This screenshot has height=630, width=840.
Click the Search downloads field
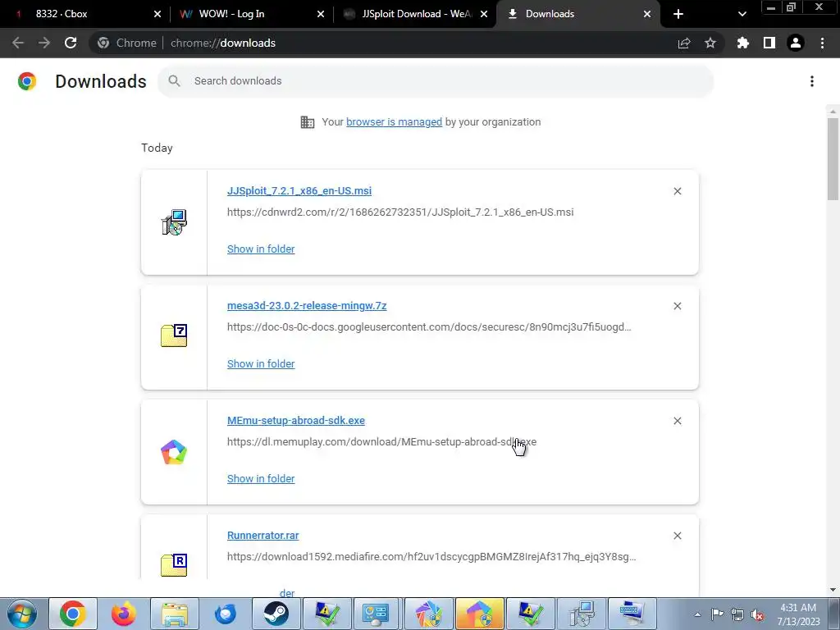pyautogui.click(x=436, y=81)
